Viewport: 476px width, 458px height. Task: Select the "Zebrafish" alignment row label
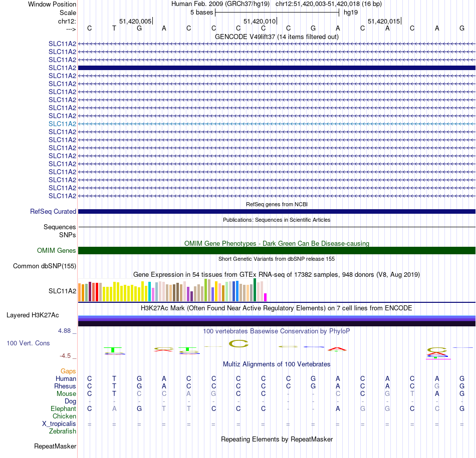[x=63, y=431]
